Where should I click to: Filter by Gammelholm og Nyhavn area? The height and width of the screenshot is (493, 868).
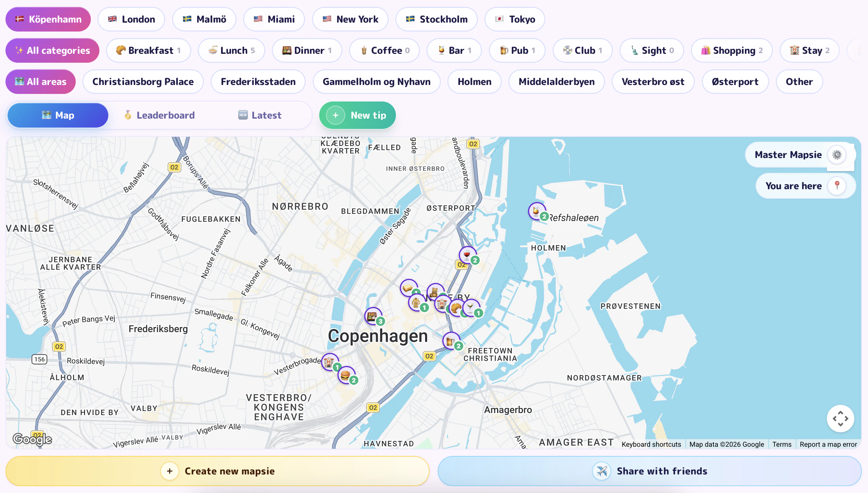(376, 82)
